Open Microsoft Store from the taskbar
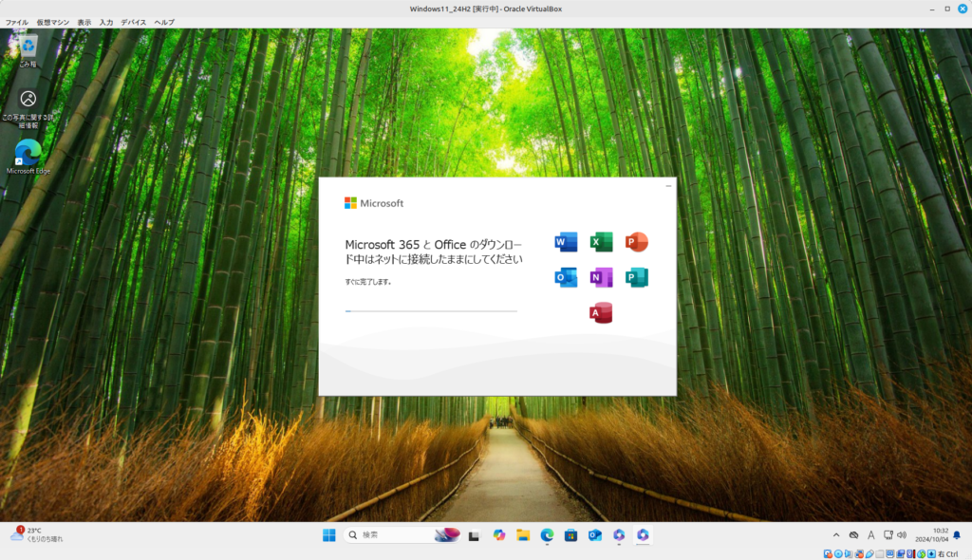Image resolution: width=972 pixels, height=560 pixels. [571, 535]
